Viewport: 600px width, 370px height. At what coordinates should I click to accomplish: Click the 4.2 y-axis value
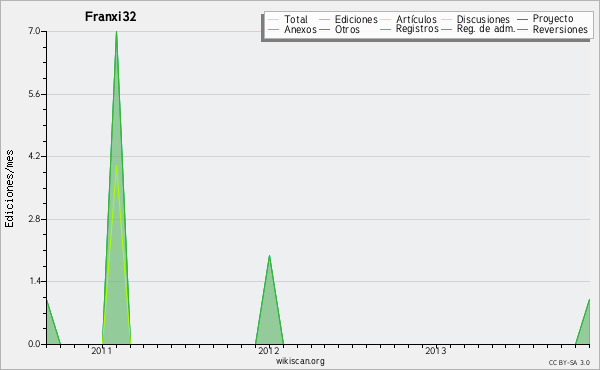click(x=34, y=156)
